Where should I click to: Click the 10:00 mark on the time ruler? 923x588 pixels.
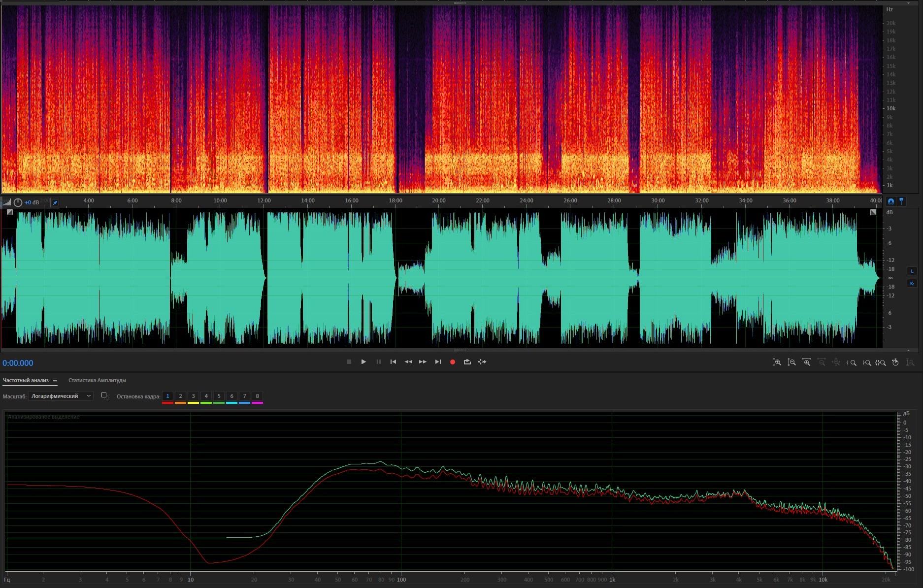pyautogui.click(x=220, y=200)
